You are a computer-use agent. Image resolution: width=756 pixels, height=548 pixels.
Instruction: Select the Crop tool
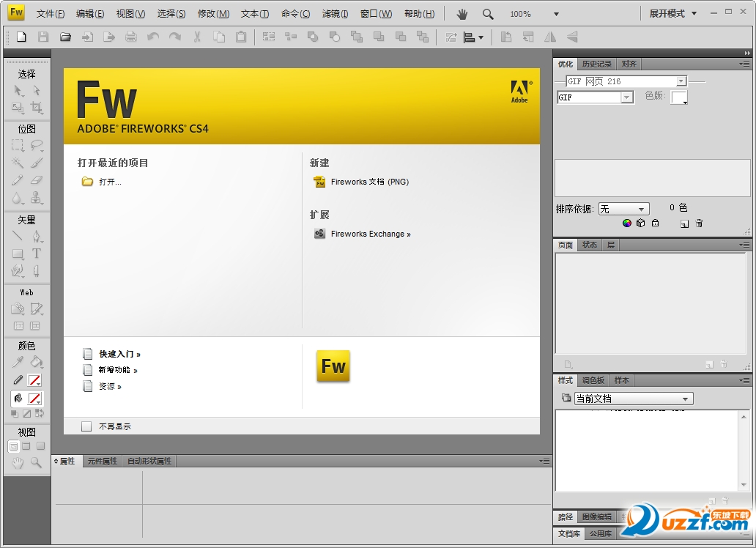tap(37, 108)
